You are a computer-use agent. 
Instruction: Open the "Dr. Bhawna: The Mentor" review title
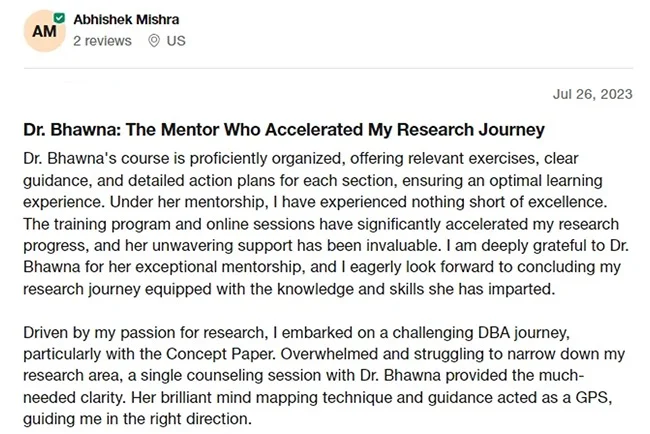(283, 131)
